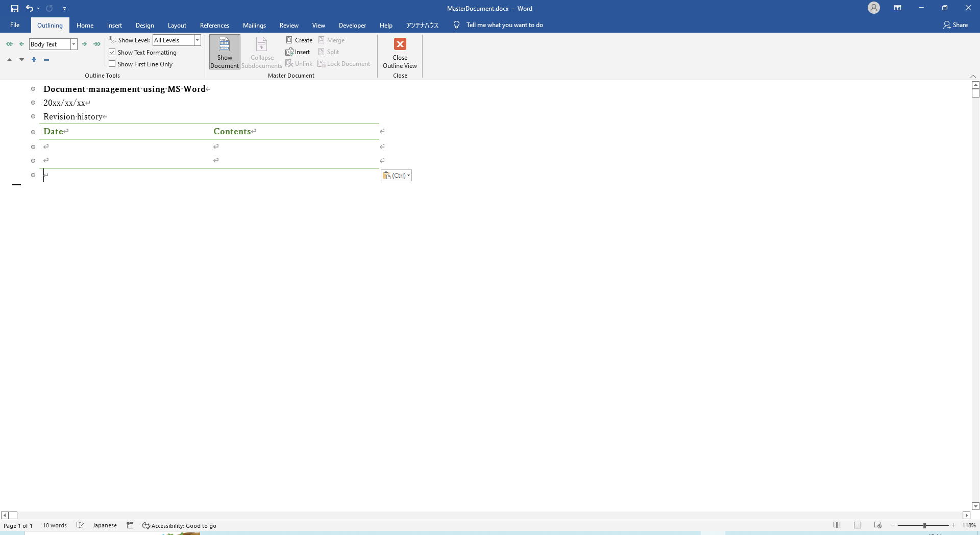Click Accessibility: Good to go status
Image resolution: width=980 pixels, height=535 pixels.
(179, 526)
